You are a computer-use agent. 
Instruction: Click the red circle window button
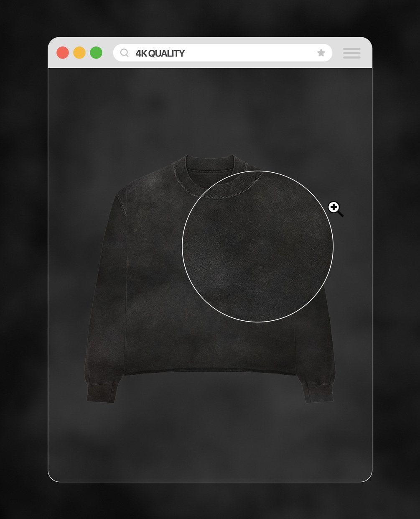(x=63, y=53)
